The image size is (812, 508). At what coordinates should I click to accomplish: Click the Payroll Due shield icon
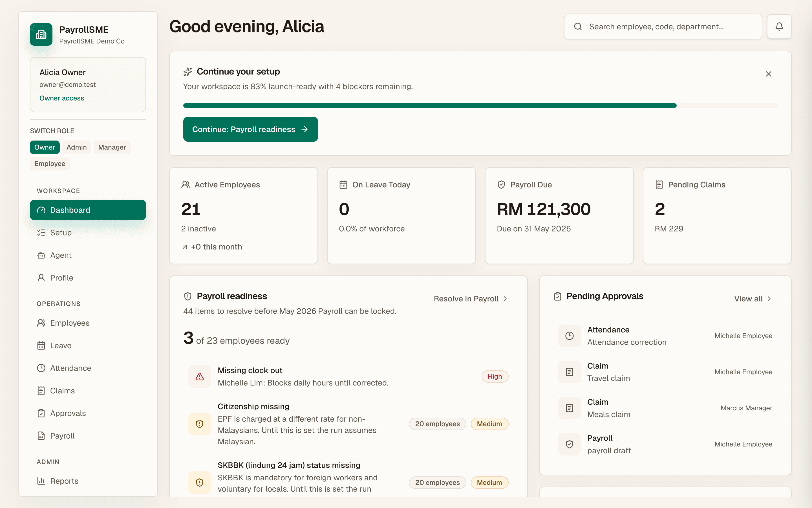(501, 185)
